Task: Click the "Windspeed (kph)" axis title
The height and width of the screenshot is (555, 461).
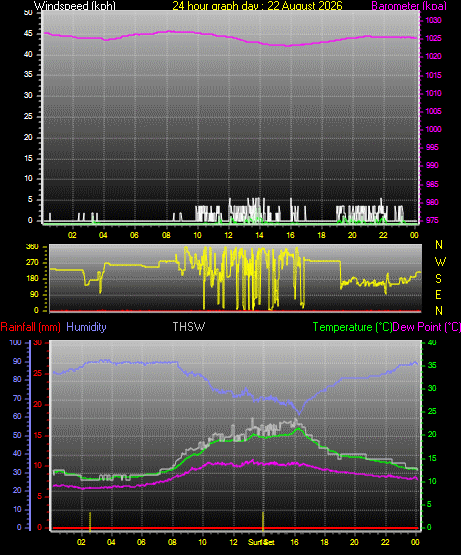Action: click(75, 6)
